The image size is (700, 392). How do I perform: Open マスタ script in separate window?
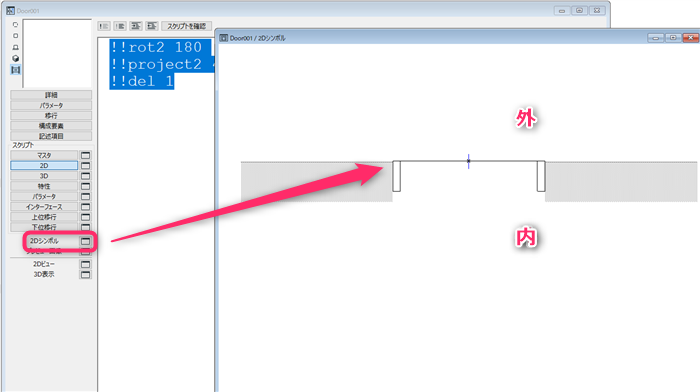coord(85,155)
